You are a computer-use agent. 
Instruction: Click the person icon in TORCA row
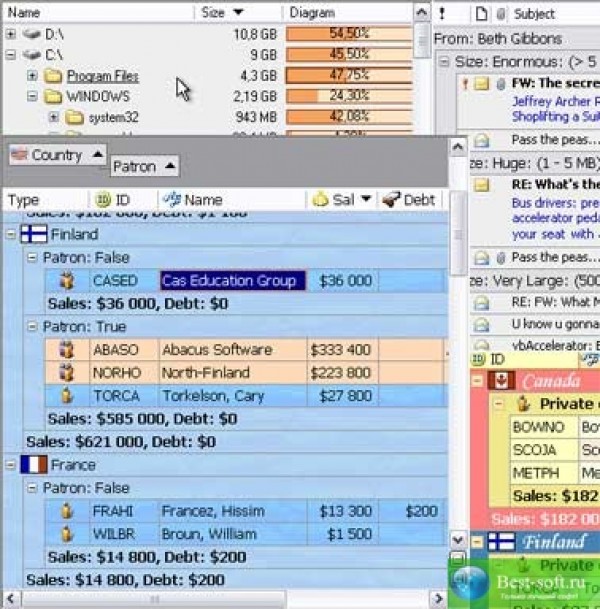(67, 395)
